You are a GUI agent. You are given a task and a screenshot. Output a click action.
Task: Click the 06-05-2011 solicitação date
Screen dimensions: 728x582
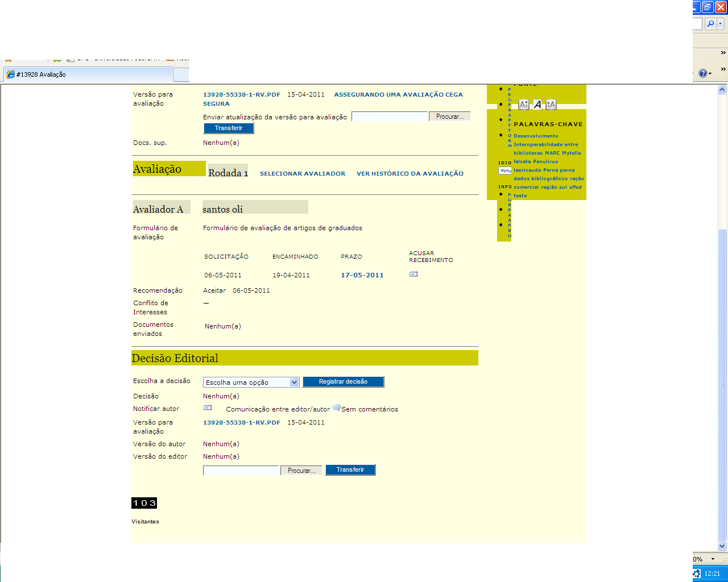pyautogui.click(x=223, y=275)
